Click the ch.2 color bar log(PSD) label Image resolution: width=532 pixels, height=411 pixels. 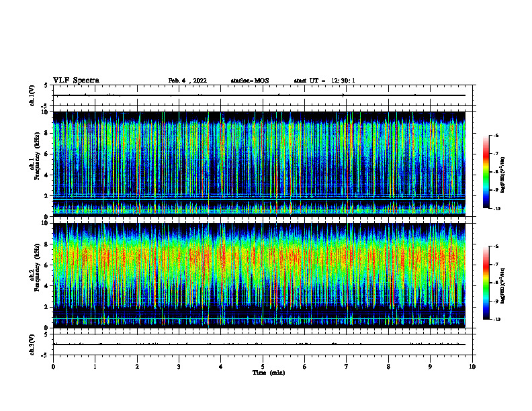[x=503, y=285]
